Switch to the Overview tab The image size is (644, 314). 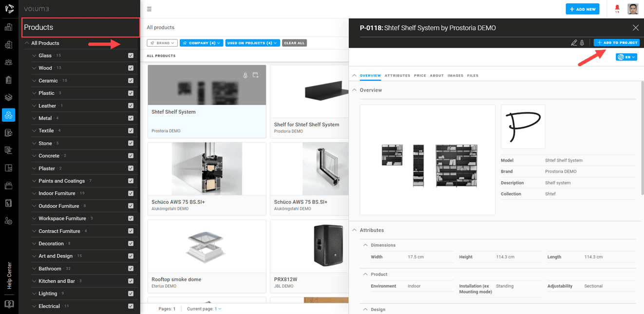(x=370, y=76)
